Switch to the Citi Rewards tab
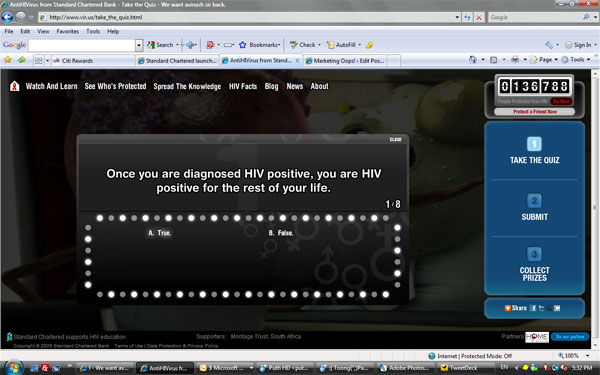600x375 pixels. click(x=93, y=60)
